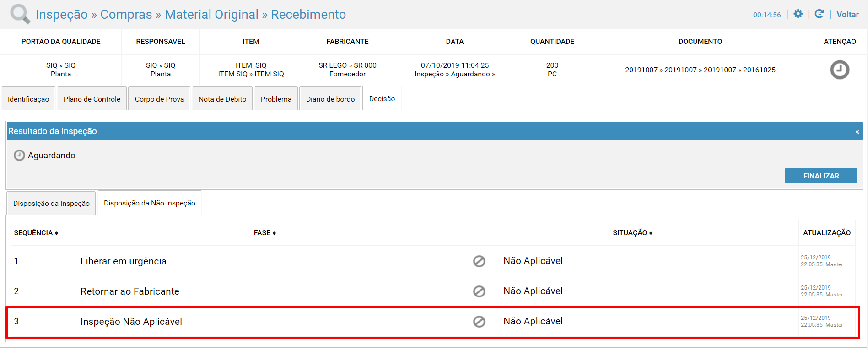The image size is (868, 350).
Task: Click SIQ » SIQ Planta under RESPONSÁVEL
Action: [161, 70]
